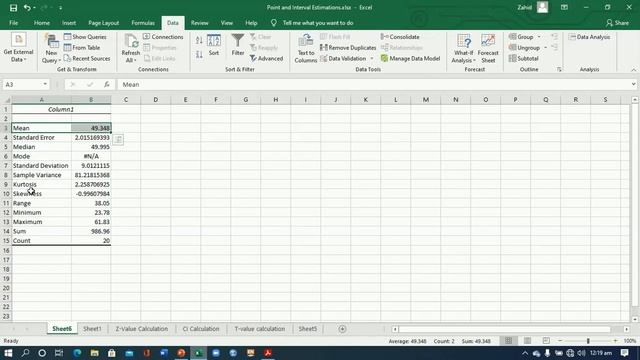Image resolution: width=640 pixels, height=360 pixels.
Task: Sort A to Z ascending
Action: tap(199, 40)
